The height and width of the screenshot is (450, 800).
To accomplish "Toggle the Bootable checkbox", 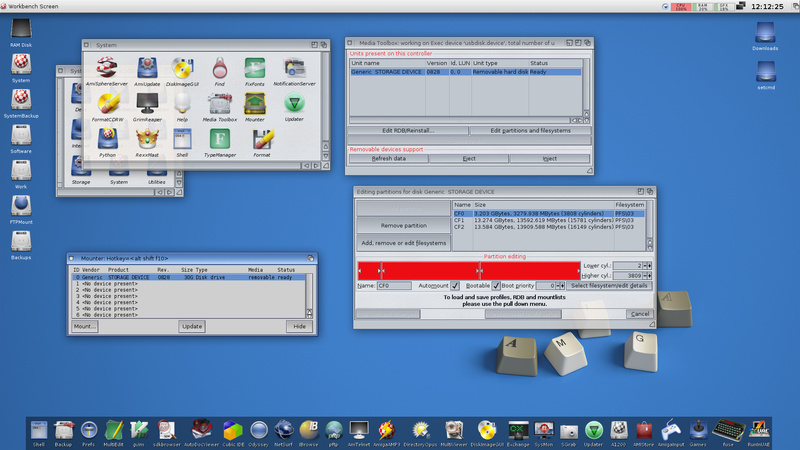I will [x=497, y=285].
